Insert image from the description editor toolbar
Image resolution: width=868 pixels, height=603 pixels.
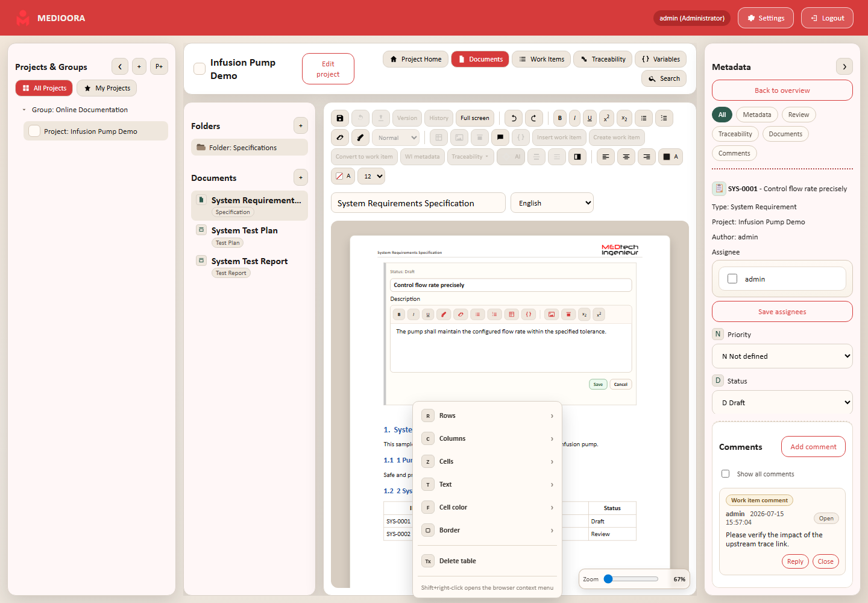click(x=552, y=314)
